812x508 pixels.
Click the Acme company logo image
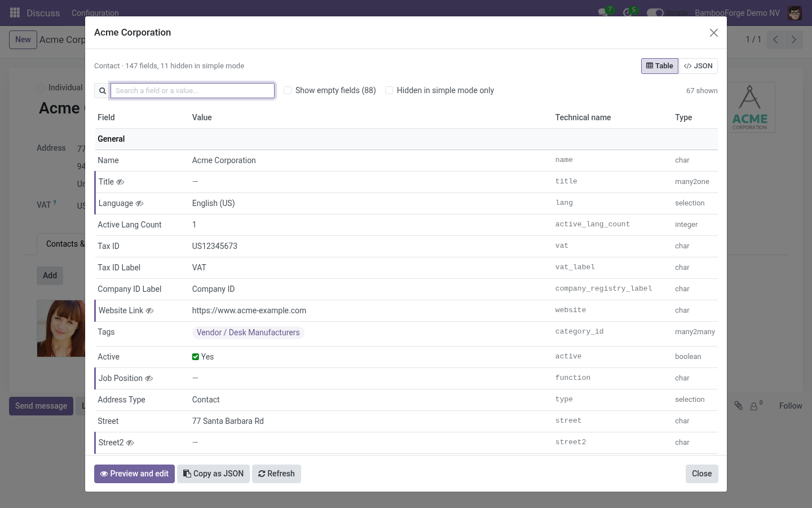coord(749,107)
